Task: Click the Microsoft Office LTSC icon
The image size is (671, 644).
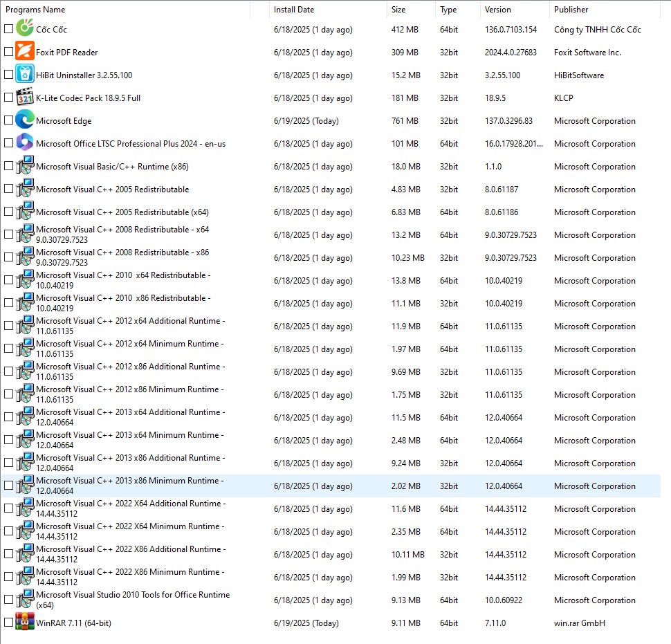Action: click(x=25, y=142)
